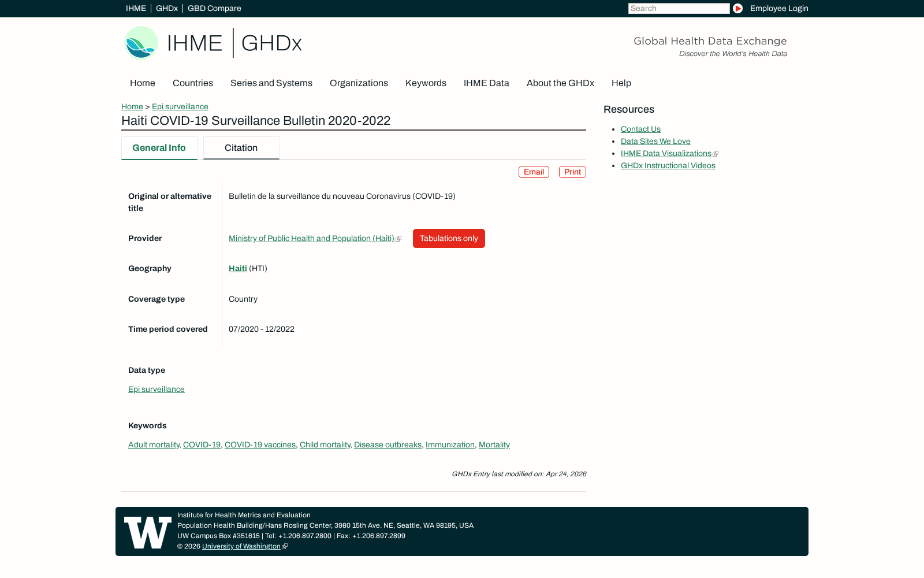This screenshot has height=578, width=924.
Task: Click the red search submit arrow icon
Action: 737,8
